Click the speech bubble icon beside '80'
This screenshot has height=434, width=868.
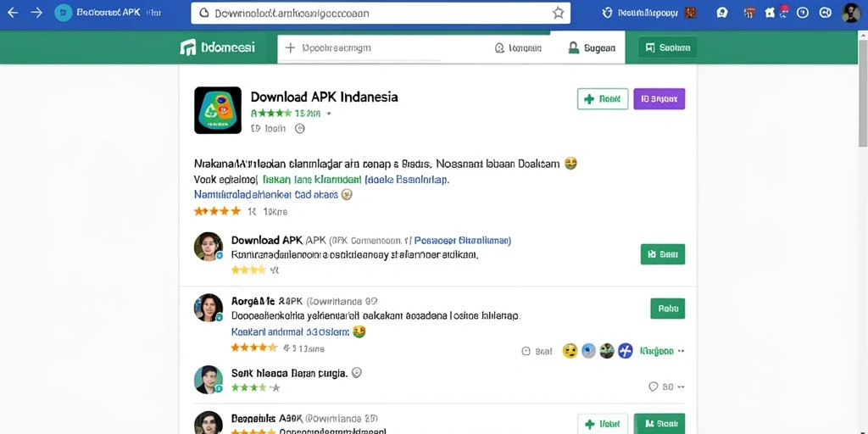654,387
